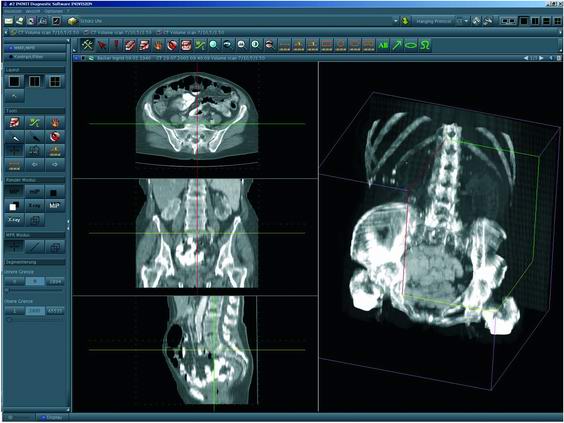The height and width of the screenshot is (423, 564).
Task: Open the dropdown arrow left of green icon
Action: pyautogui.click(x=396, y=21)
